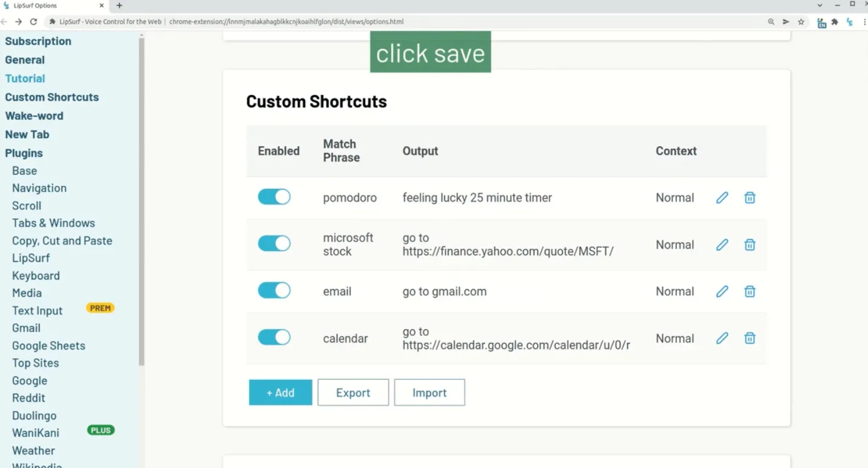Add a new custom shortcut
868x468 pixels.
pyautogui.click(x=281, y=392)
